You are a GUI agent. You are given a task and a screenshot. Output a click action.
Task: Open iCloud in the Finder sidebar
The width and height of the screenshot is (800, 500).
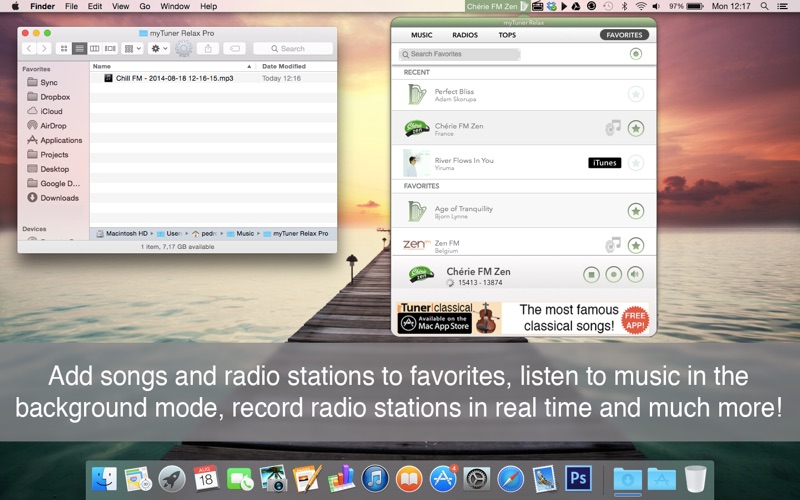click(x=45, y=111)
